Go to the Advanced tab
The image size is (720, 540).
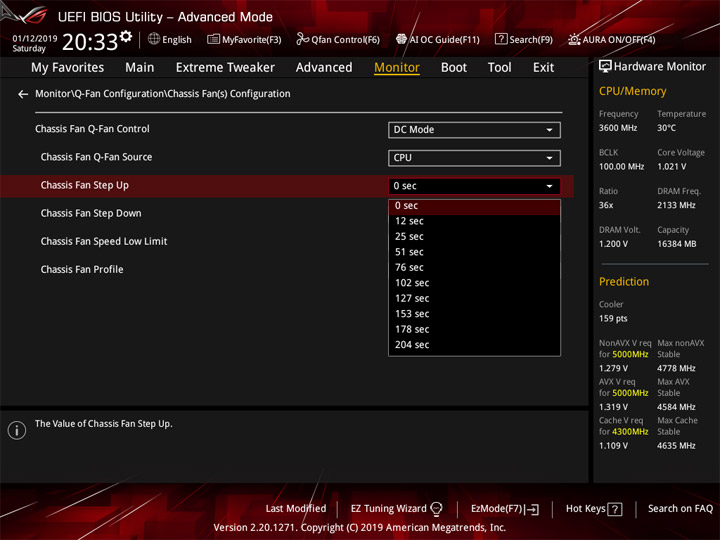coord(324,68)
